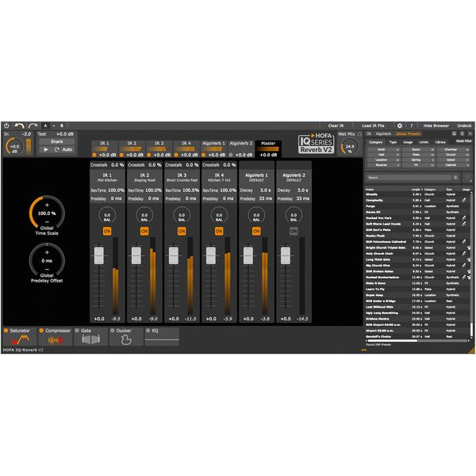Select the 'Purge' preset row

pyautogui.click(x=418, y=206)
